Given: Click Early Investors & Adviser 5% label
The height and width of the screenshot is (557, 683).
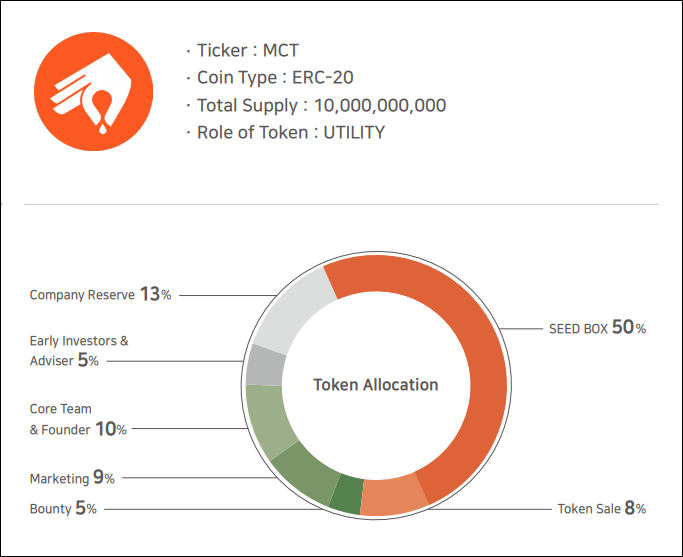Looking at the screenshot, I should pyautogui.click(x=79, y=351).
